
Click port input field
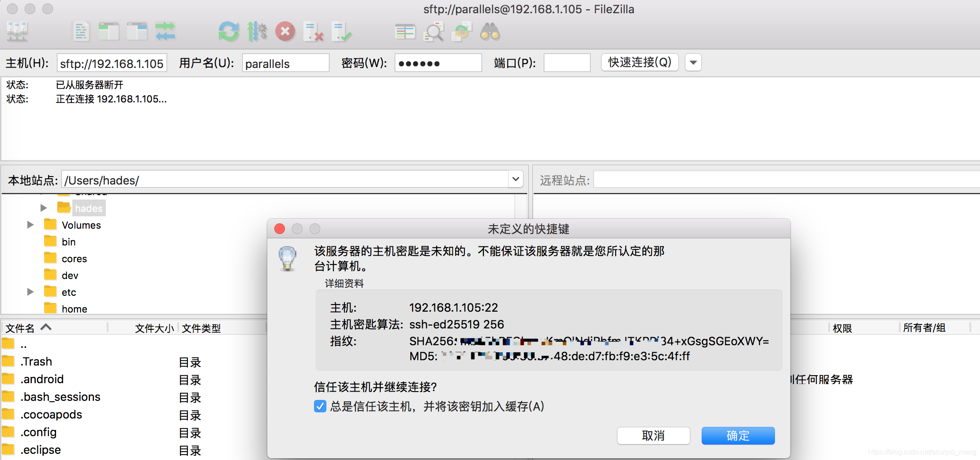[567, 63]
